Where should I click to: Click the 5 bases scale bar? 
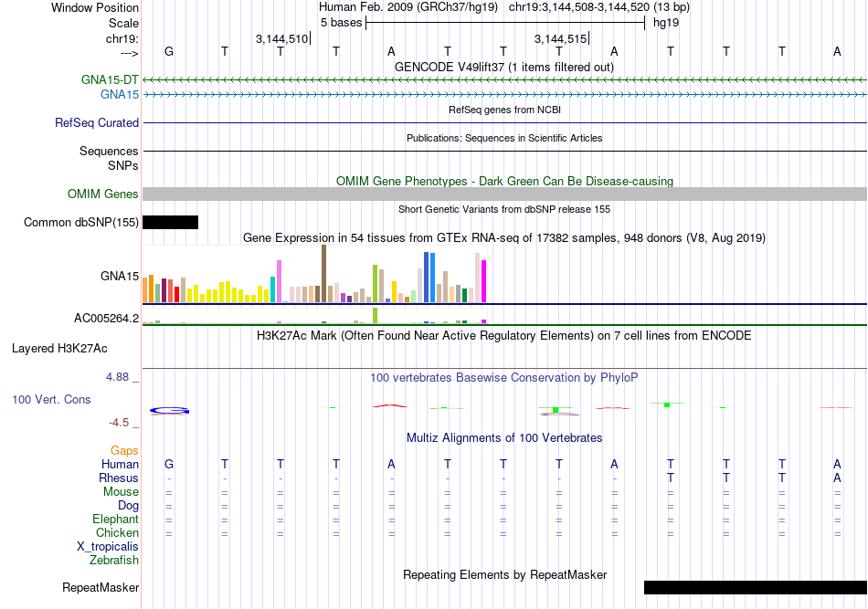505,23
